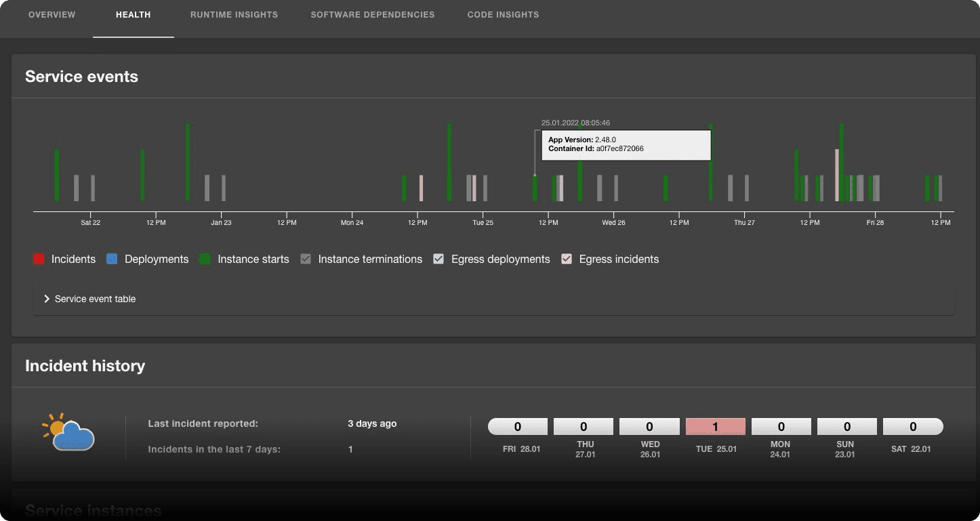
Task: Click the FRI 28.01 incident count box
Action: (x=518, y=427)
